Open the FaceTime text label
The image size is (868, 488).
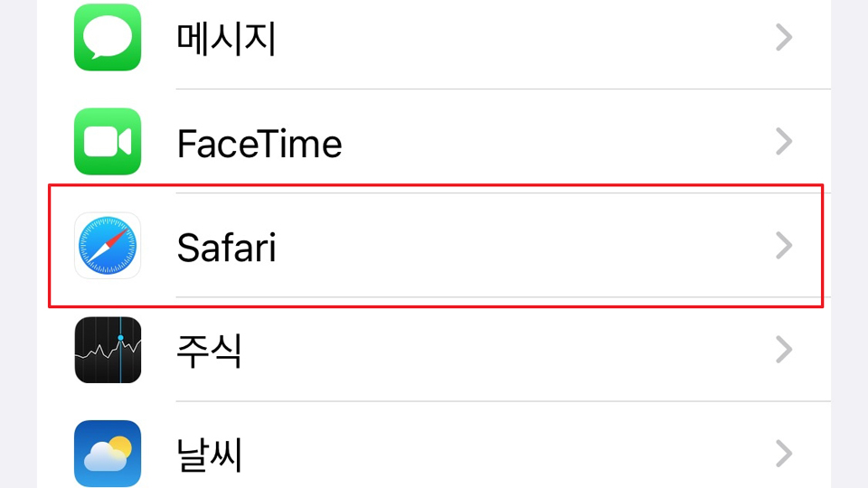pos(259,143)
